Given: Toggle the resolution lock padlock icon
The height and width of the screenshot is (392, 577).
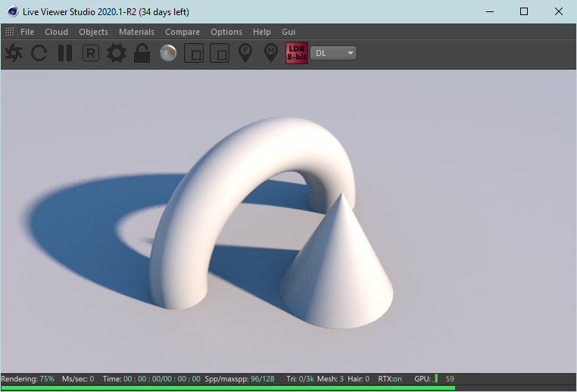Looking at the screenshot, I should (142, 53).
